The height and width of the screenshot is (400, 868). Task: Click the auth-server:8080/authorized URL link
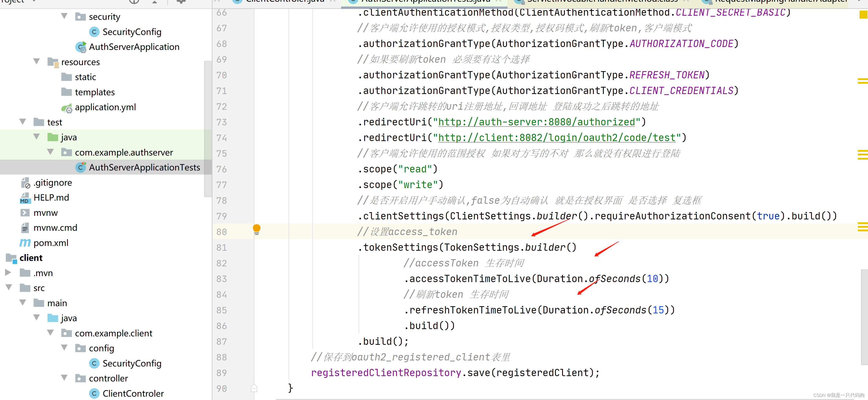(537, 122)
